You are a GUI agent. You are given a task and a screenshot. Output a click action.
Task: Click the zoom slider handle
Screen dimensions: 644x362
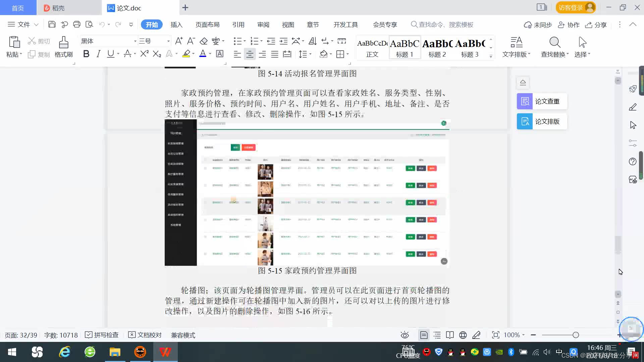click(576, 335)
